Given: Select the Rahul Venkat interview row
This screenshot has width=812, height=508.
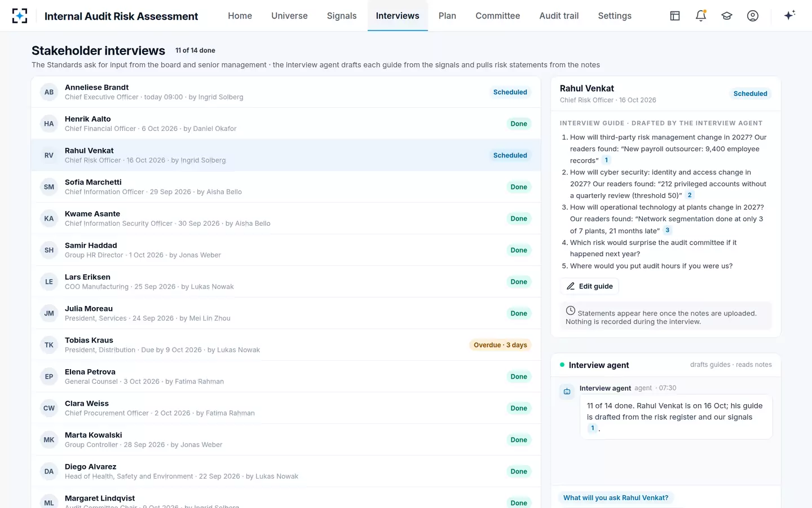Looking at the screenshot, I should [286, 155].
